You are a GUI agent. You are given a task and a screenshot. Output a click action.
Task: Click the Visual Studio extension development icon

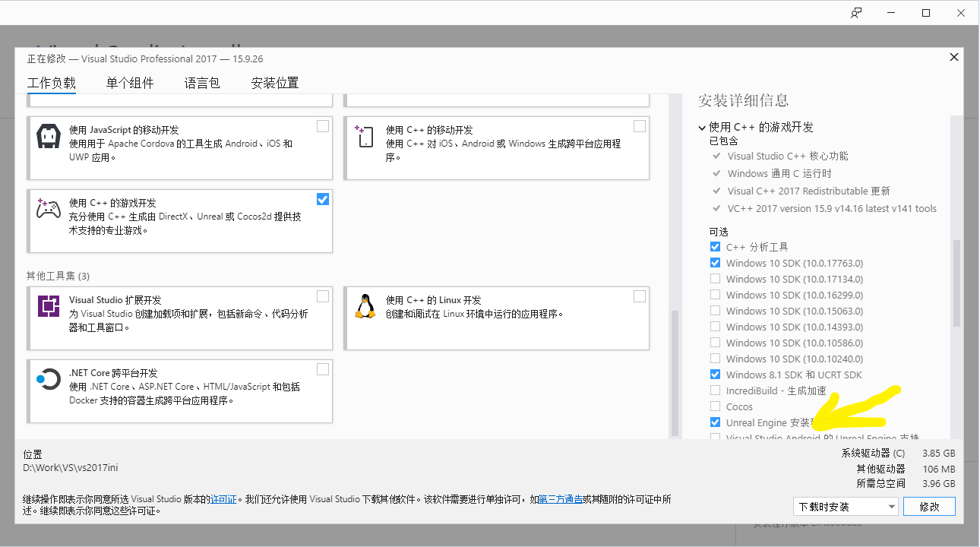(x=49, y=306)
